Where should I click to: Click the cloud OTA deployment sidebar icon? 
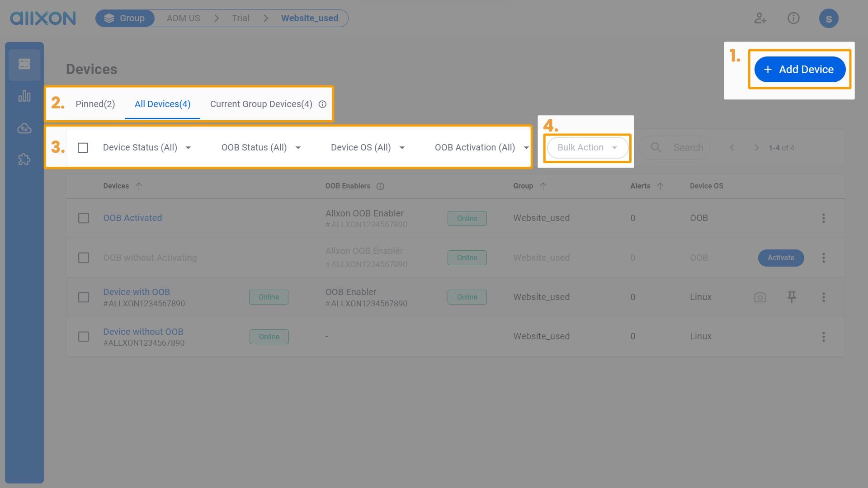coord(24,128)
